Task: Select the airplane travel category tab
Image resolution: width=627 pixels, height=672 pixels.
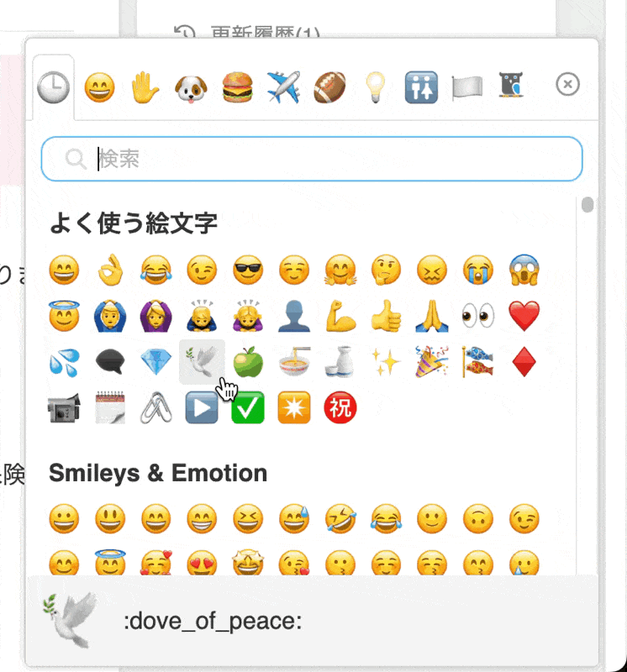Action: [x=283, y=87]
